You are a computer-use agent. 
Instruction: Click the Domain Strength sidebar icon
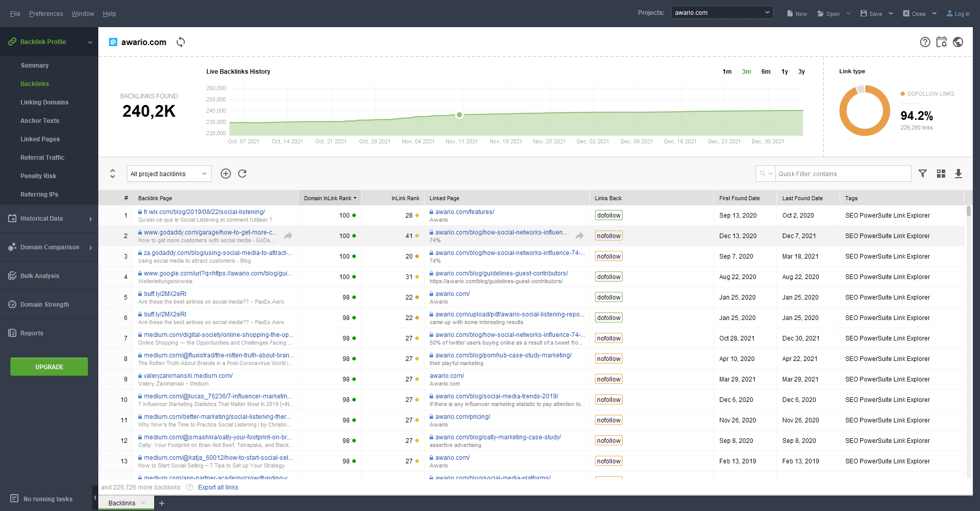coord(12,304)
